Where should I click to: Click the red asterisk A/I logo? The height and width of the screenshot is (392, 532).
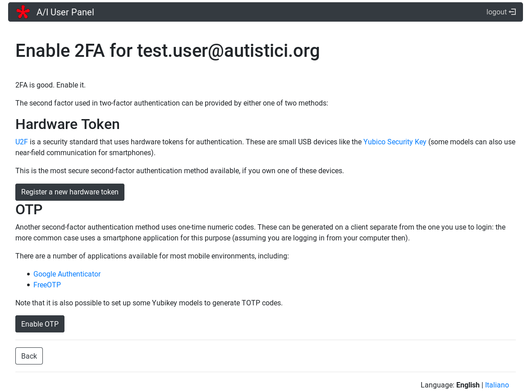coord(23,12)
